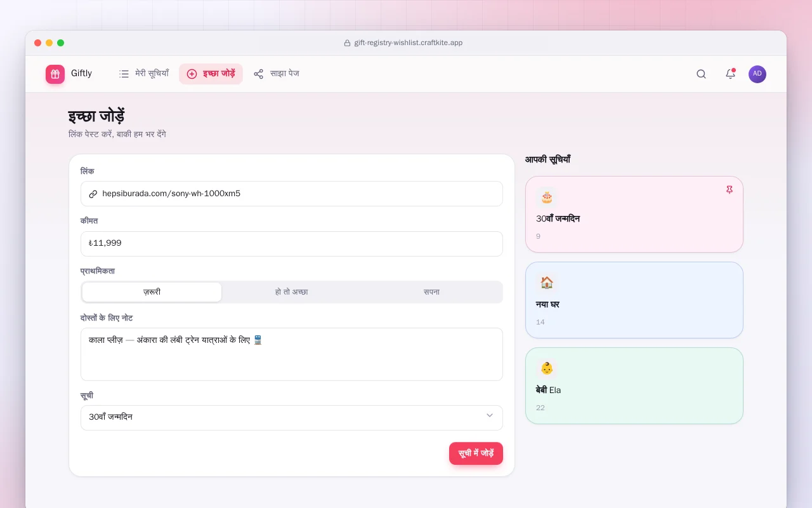Go to मेरी सूचियाँ tab
The image size is (812, 508).
tap(144, 74)
